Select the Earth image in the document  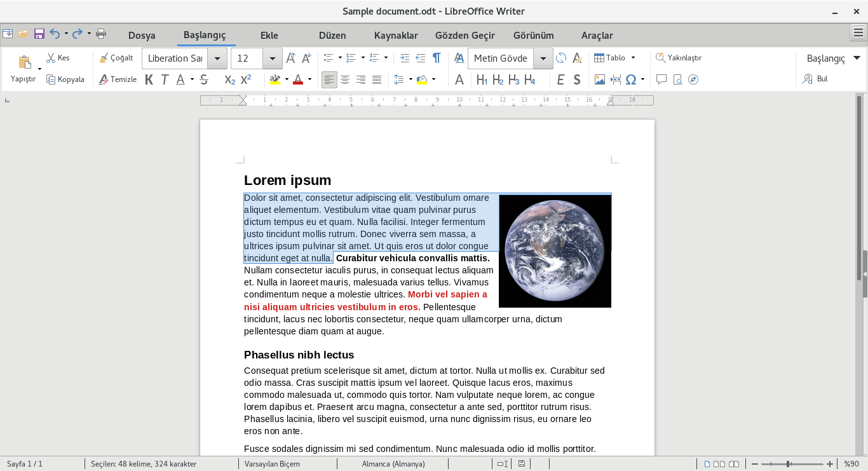click(x=555, y=251)
